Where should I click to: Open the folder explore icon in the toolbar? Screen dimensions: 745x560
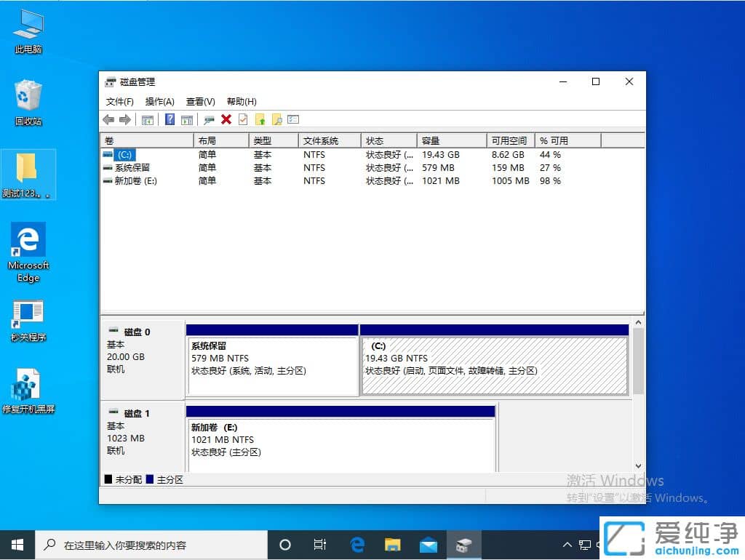(277, 119)
